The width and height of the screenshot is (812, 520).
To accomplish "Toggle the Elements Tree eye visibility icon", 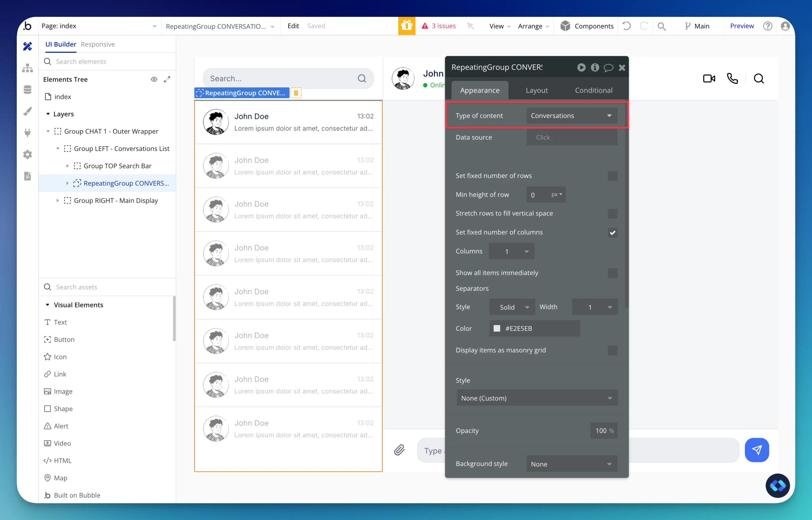I will click(154, 79).
